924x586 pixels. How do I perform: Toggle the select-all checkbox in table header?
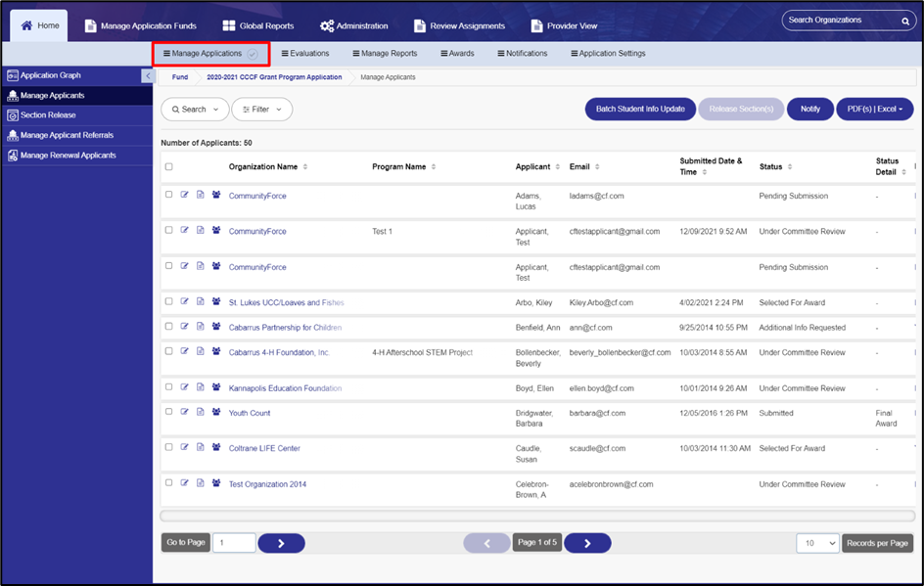(x=169, y=166)
